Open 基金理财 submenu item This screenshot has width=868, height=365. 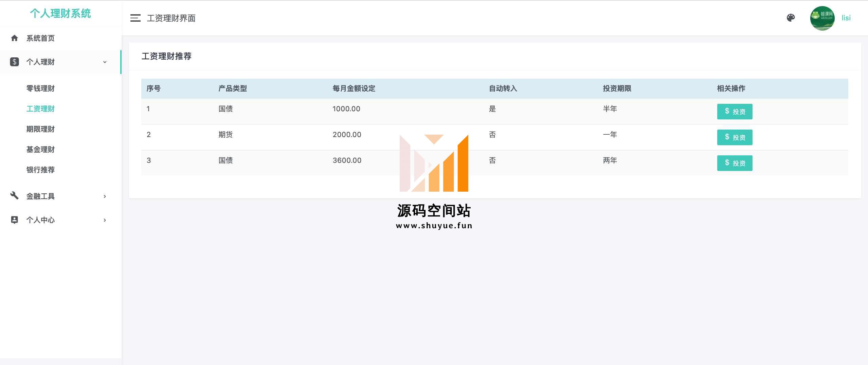pos(40,150)
